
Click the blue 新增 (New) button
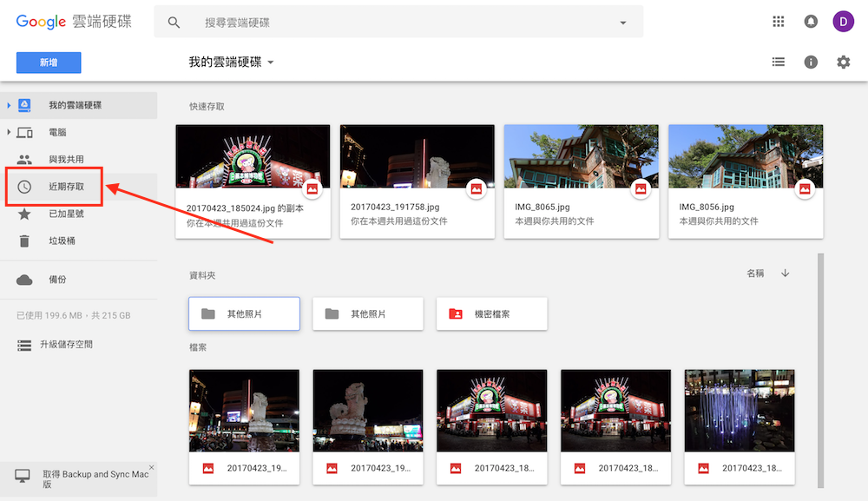(x=48, y=62)
